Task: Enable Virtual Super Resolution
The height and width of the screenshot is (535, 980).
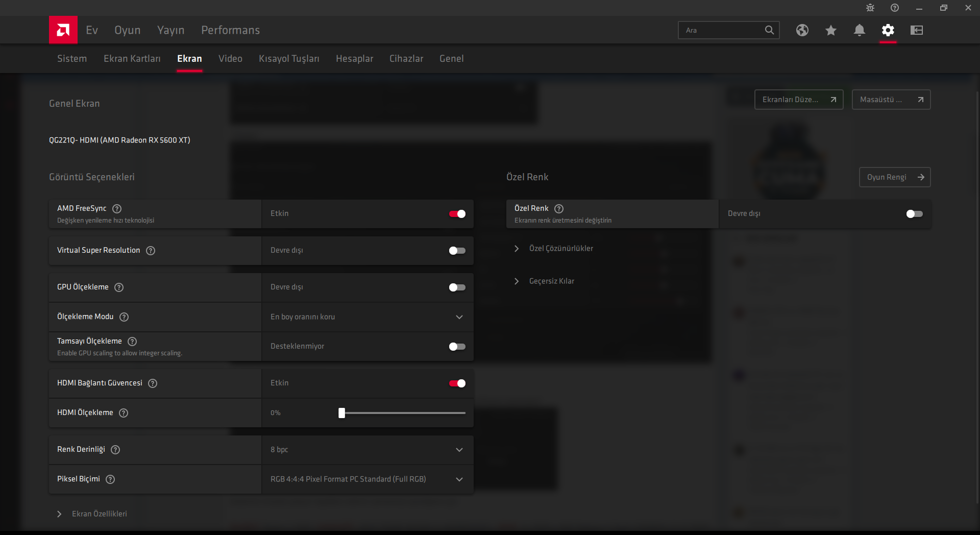Action: (x=457, y=251)
